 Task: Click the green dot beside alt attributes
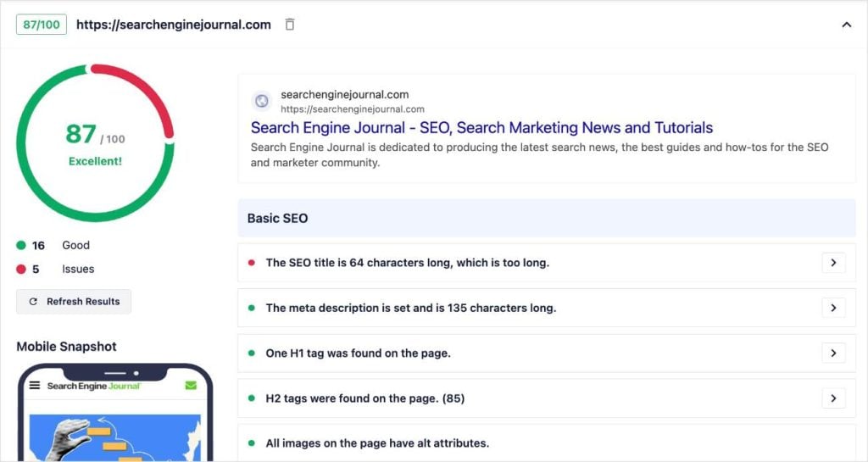point(251,443)
